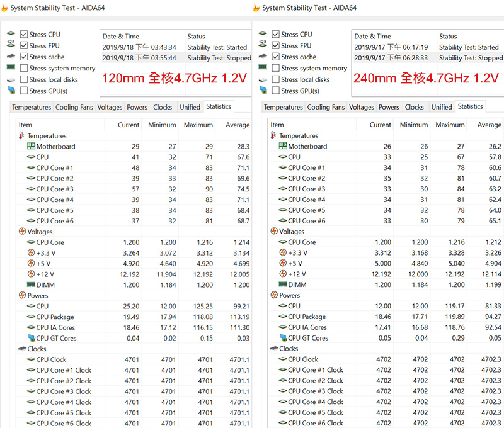This screenshot has width=504, height=428.
Task: Click AIDA64 flame icon in left title bar
Action: point(4,8)
